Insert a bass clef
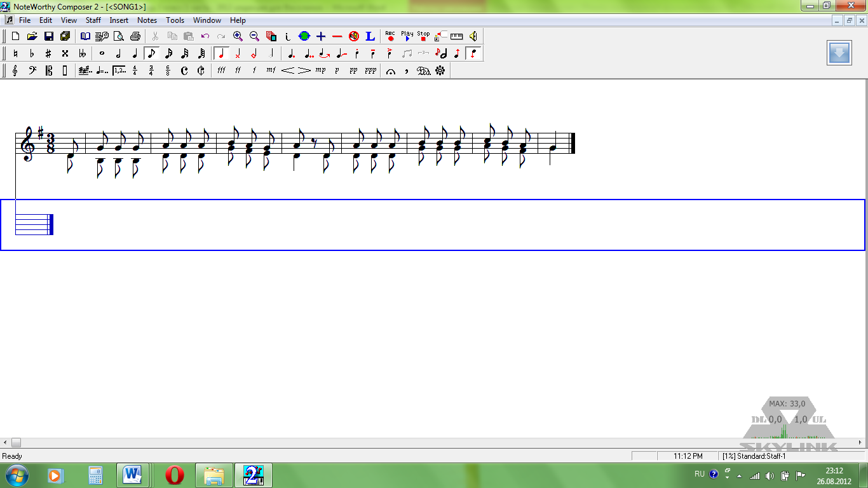Image resolution: width=868 pixels, height=488 pixels. pos(32,71)
